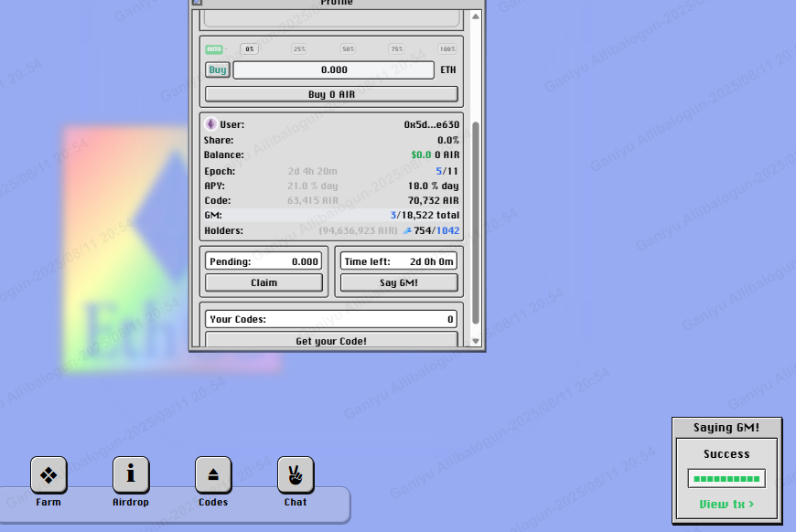Click the APY value 18.0 % day
The image size is (796, 532).
coord(434,186)
